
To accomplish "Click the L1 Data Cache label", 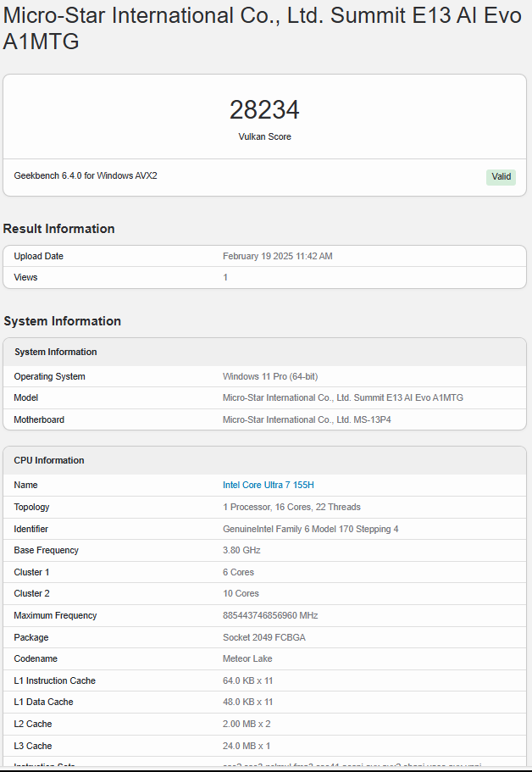I will point(43,702).
